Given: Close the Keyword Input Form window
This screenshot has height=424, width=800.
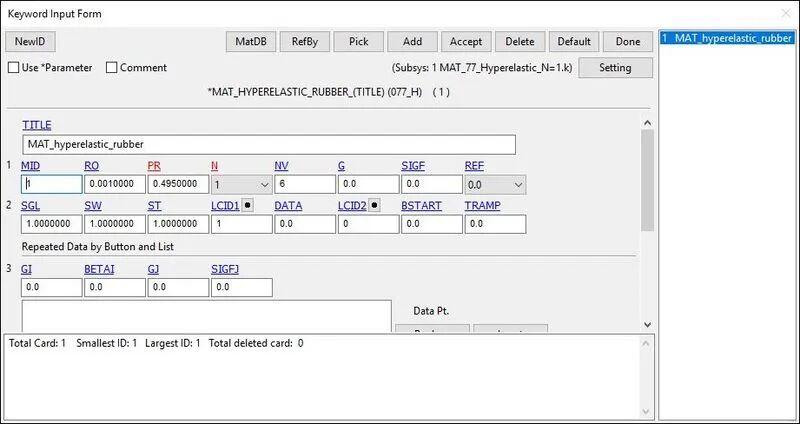Looking at the screenshot, I should pos(786,14).
